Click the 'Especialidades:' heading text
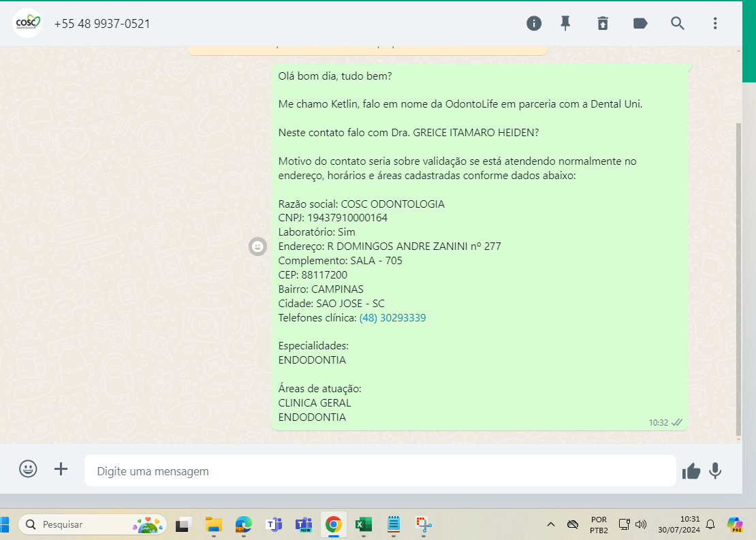 point(313,346)
